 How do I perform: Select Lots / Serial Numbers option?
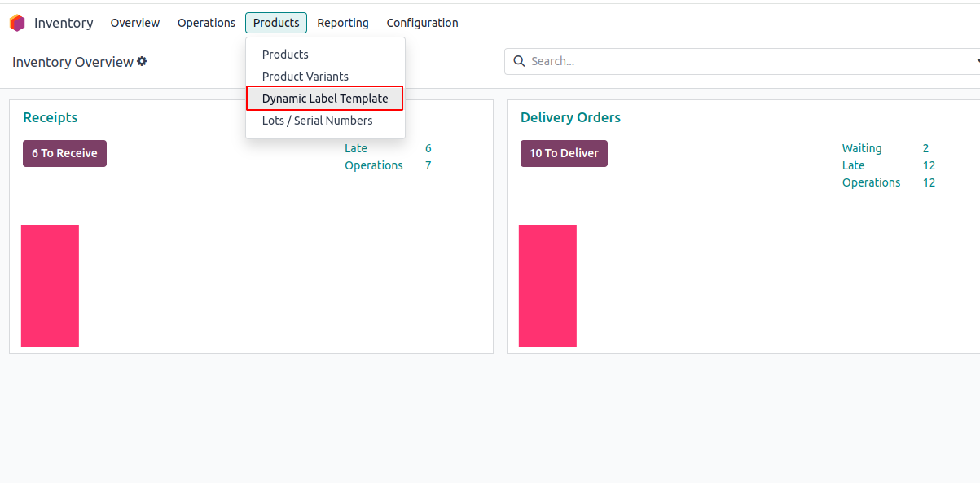(x=317, y=121)
